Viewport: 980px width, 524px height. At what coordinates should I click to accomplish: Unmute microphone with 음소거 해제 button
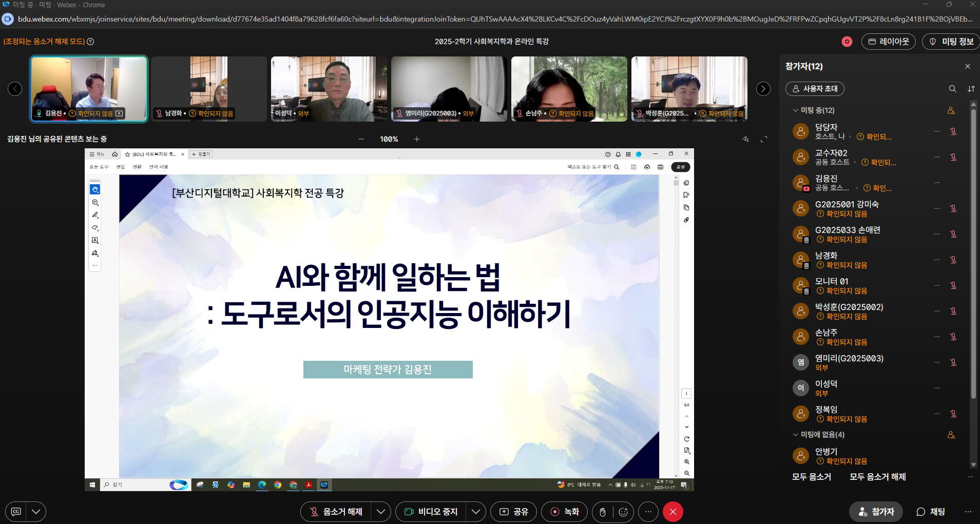(x=336, y=512)
